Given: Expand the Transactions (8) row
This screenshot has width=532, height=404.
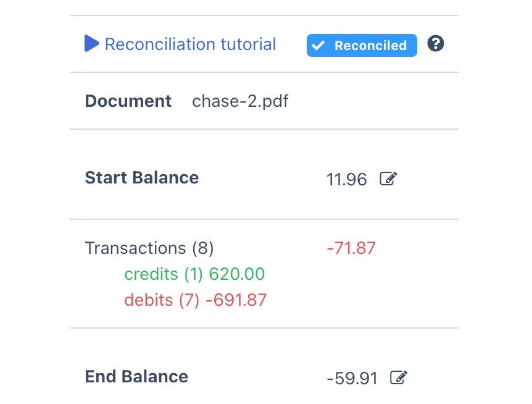Looking at the screenshot, I should (149, 248).
